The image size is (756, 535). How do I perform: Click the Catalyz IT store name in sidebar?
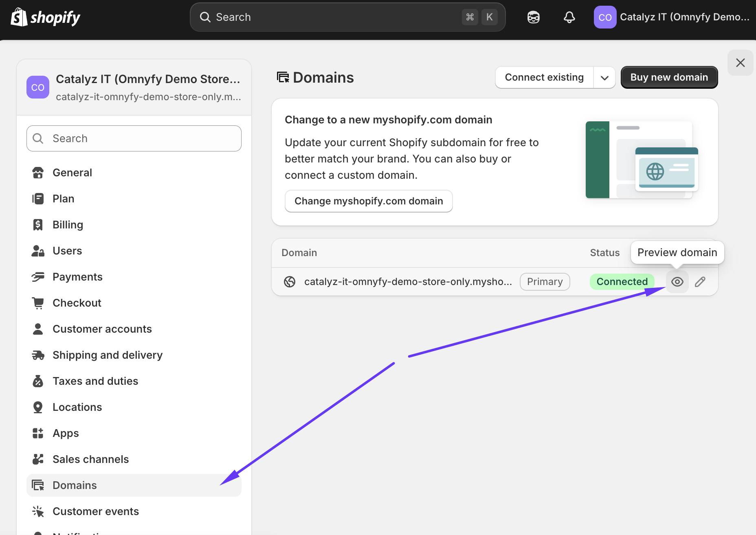[x=148, y=79]
